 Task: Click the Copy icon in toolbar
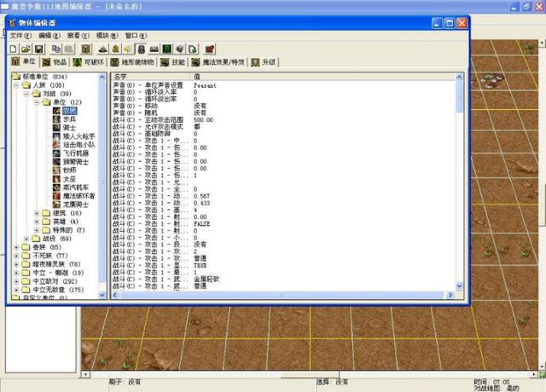click(54, 49)
